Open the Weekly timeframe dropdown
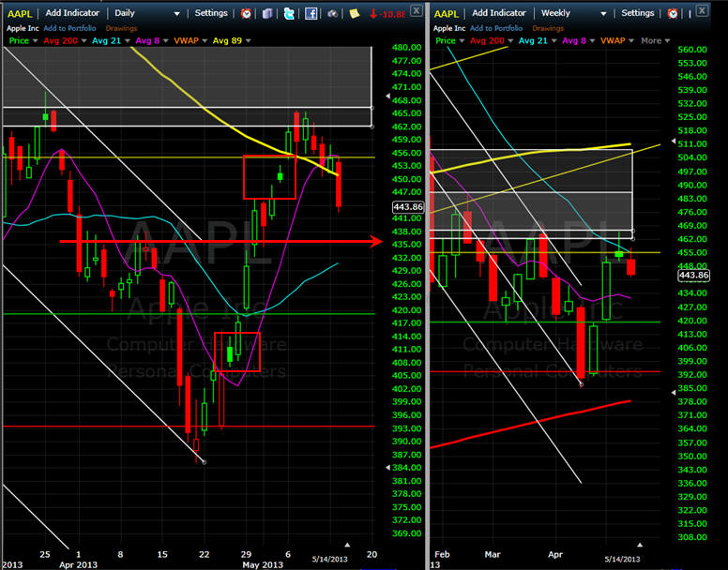The height and width of the screenshot is (570, 728). [x=603, y=14]
